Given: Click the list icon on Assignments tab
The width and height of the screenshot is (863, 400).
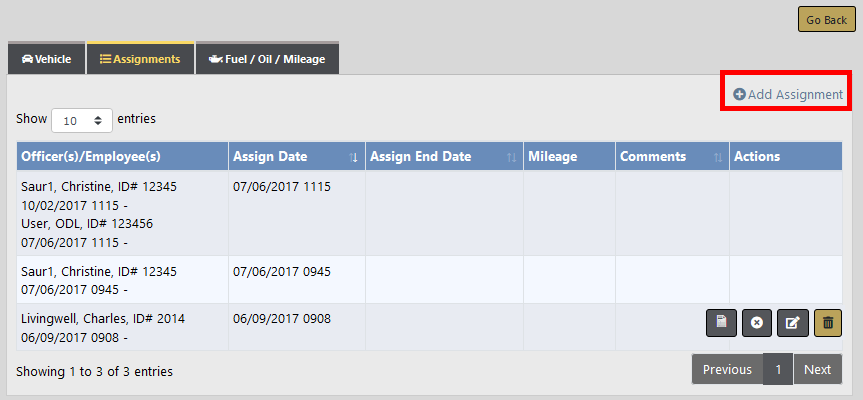Looking at the screenshot, I should (x=105, y=59).
